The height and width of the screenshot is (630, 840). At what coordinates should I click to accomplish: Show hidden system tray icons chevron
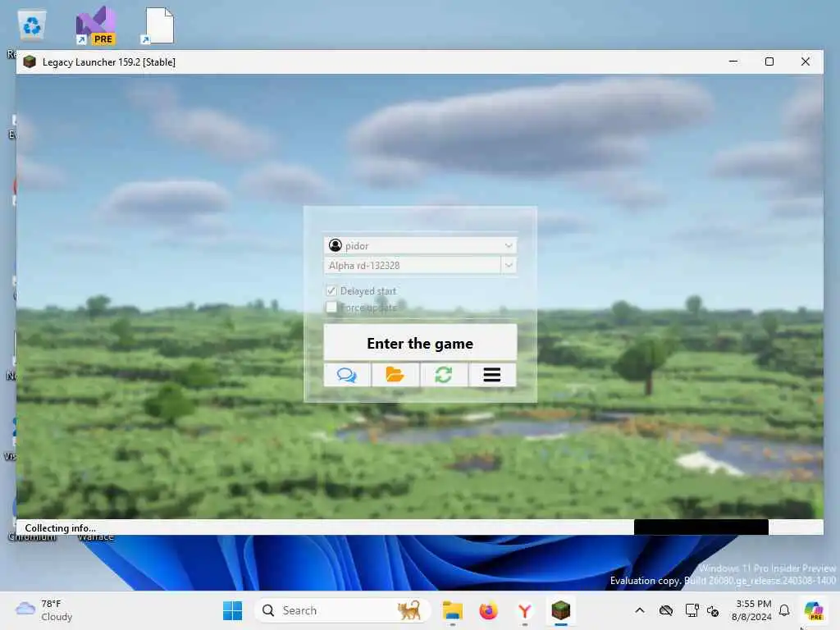640,610
